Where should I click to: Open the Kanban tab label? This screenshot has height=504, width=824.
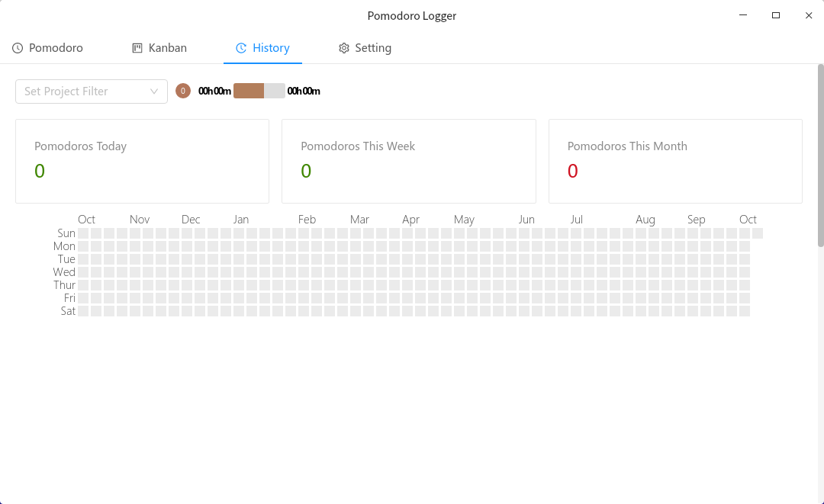(x=168, y=48)
